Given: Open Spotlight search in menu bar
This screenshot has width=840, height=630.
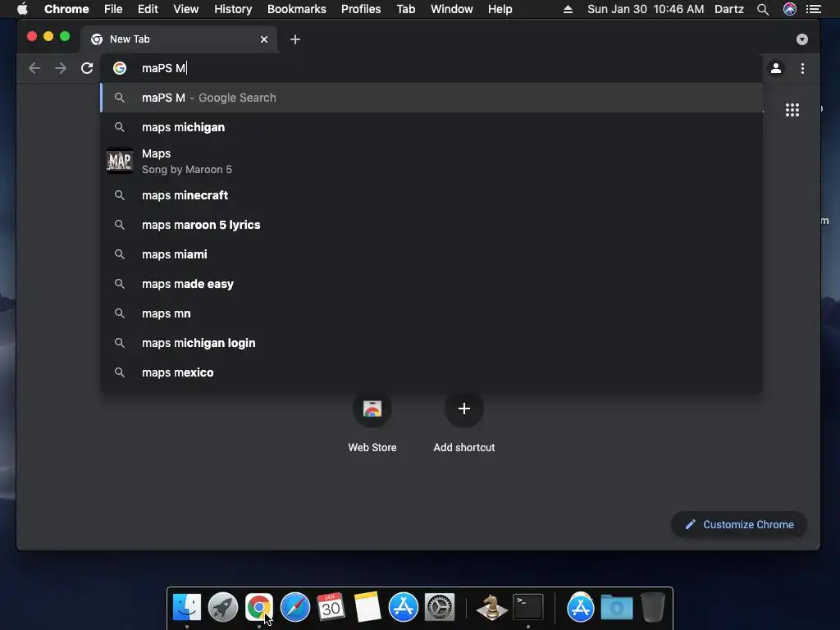Looking at the screenshot, I should (x=763, y=9).
